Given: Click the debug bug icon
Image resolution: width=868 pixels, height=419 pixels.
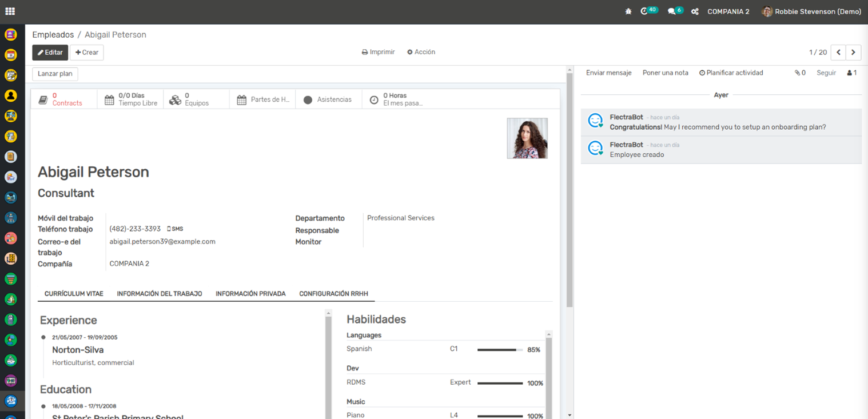Looking at the screenshot, I should pos(628,11).
